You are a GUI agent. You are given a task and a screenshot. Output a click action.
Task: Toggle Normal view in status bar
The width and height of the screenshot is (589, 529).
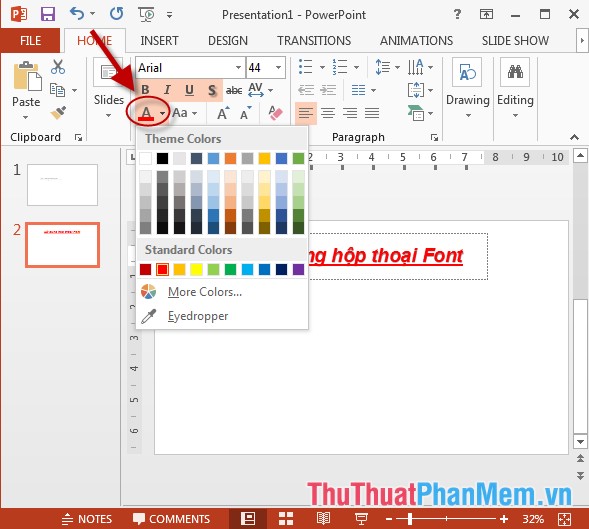248,519
